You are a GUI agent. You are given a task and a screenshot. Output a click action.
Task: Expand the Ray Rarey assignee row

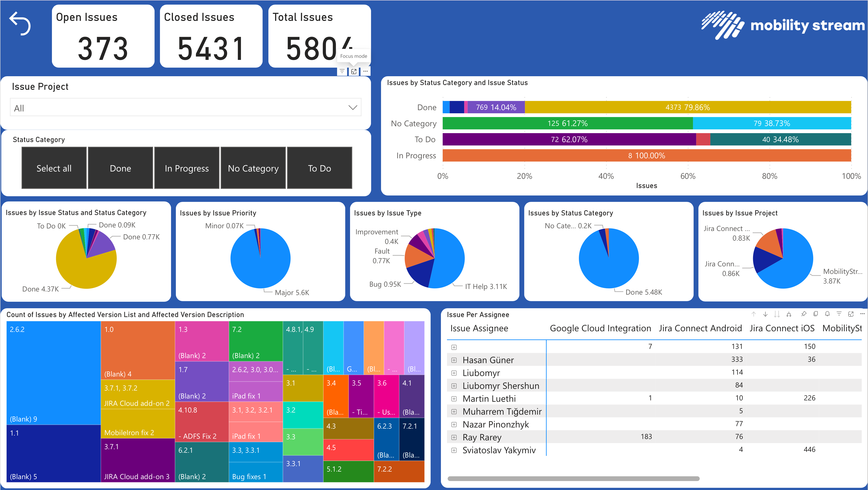[x=454, y=437]
